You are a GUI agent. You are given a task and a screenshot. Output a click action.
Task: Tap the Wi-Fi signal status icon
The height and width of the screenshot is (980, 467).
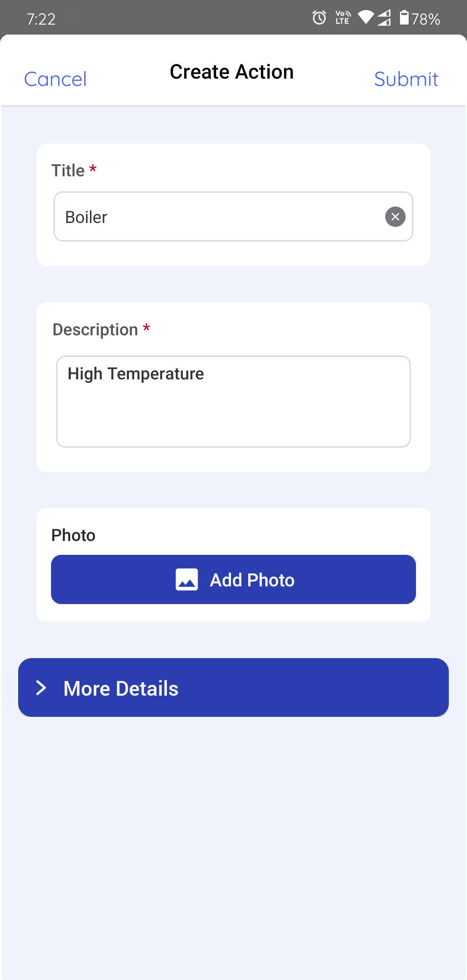[366, 17]
